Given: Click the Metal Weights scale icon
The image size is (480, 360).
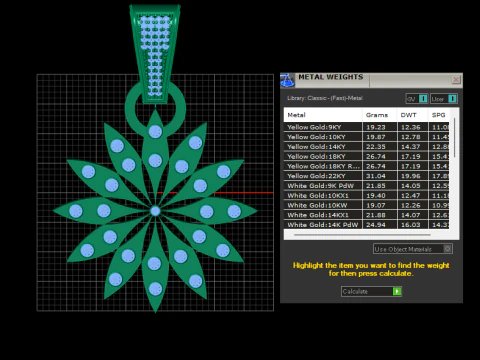Looking at the screenshot, I should (287, 80).
